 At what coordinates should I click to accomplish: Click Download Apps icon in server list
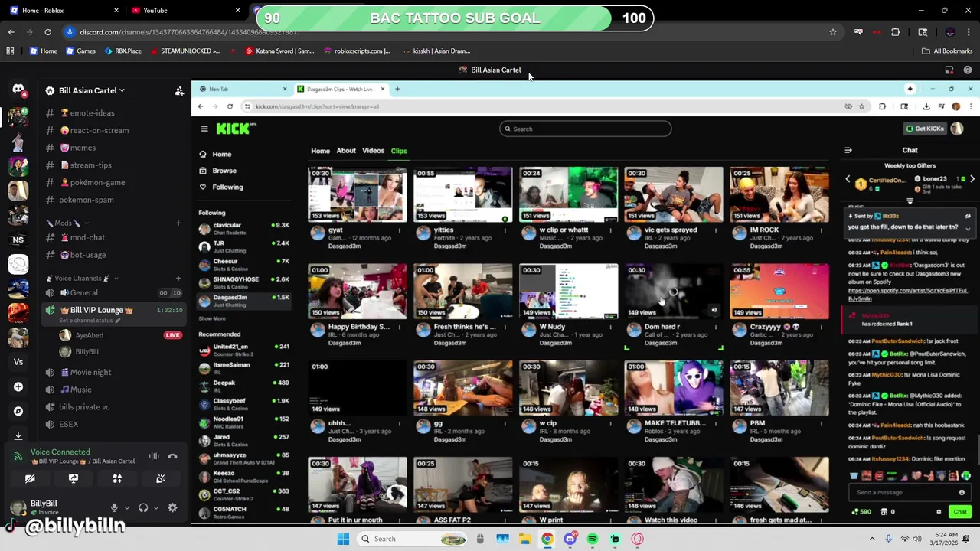tap(18, 435)
